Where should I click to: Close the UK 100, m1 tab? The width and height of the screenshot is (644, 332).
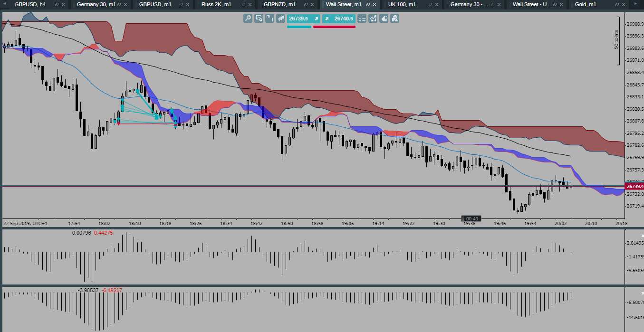click(437, 4)
